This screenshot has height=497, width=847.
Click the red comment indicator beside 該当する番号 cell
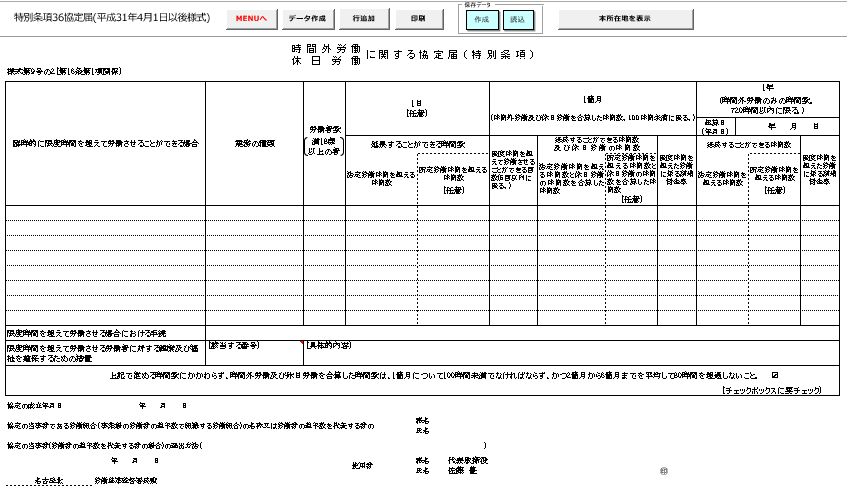tap(301, 343)
